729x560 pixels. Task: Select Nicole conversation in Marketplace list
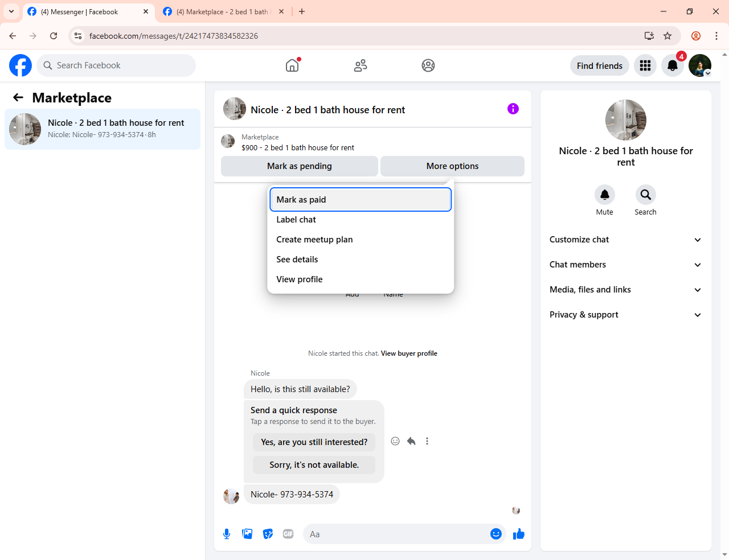(x=103, y=129)
